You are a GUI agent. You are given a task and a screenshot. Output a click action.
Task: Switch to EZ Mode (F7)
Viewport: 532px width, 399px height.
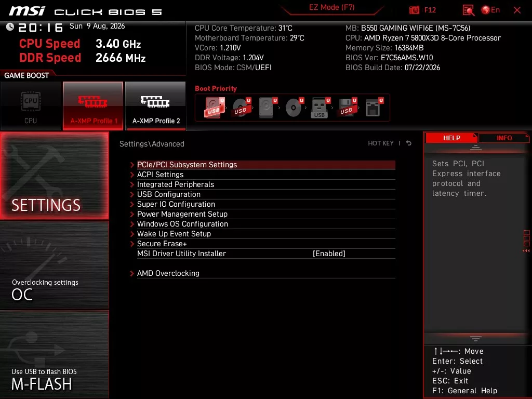(x=331, y=7)
